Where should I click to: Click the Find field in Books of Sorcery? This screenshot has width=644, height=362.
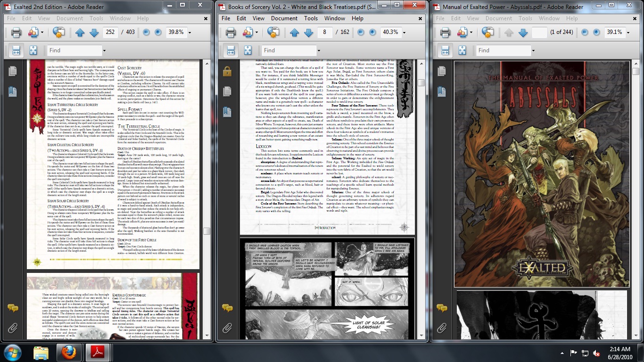point(289,50)
